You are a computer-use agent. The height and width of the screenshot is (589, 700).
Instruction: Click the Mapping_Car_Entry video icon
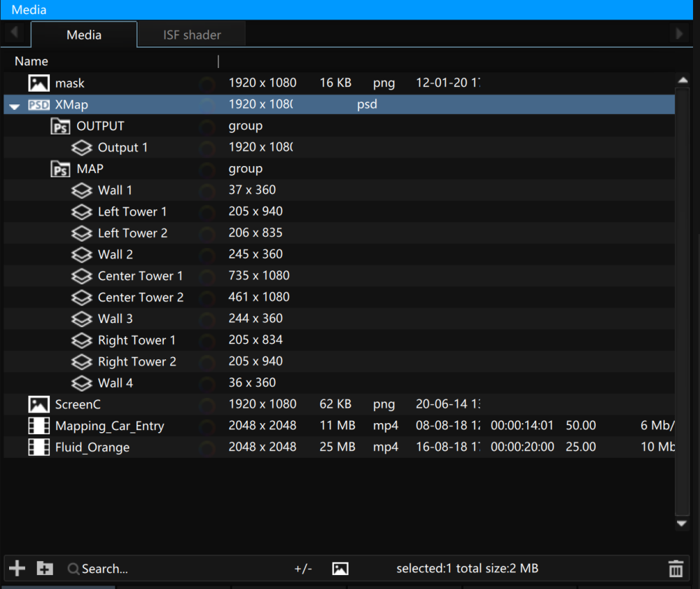tap(38, 426)
